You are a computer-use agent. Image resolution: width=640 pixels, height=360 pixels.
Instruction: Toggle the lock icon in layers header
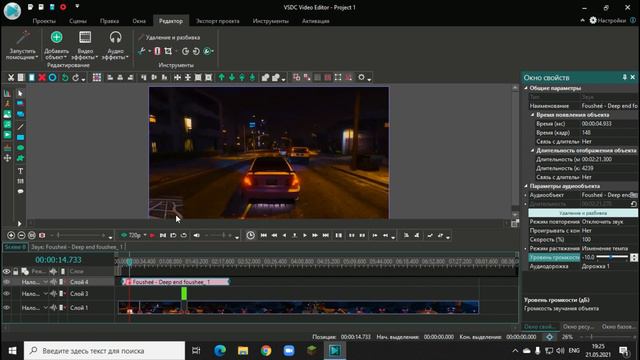16,271
